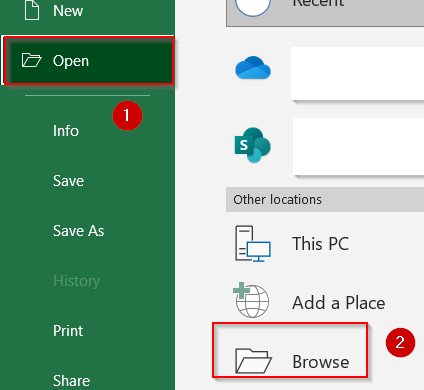Select This PC location

pos(320,244)
